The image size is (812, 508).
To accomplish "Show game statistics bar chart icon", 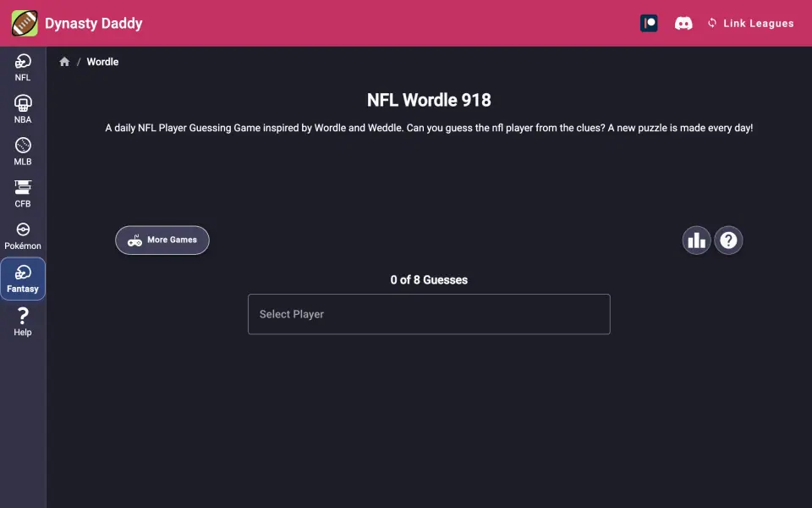I will tap(696, 240).
